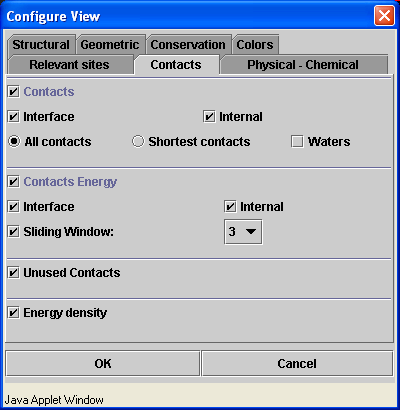The width and height of the screenshot is (400, 410).
Task: Toggle Interface checkbox under Contacts
Action: (x=13, y=117)
